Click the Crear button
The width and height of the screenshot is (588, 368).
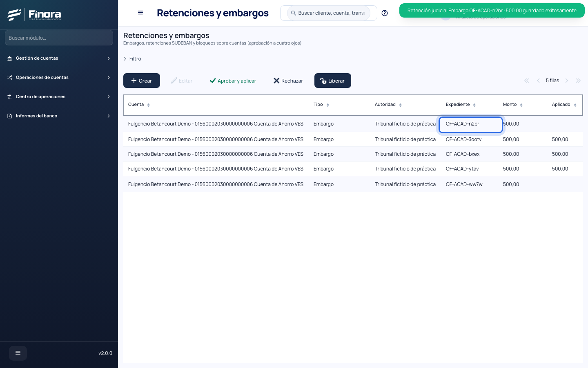(x=142, y=81)
